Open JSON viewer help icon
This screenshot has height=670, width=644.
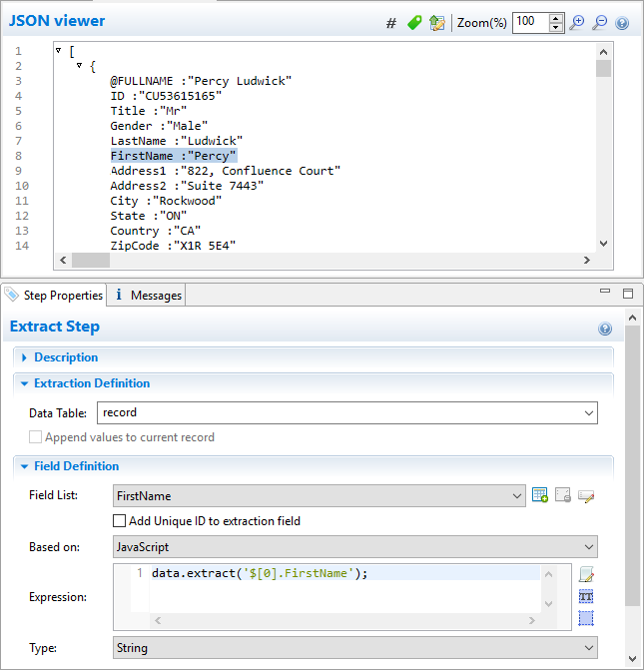coord(622,23)
